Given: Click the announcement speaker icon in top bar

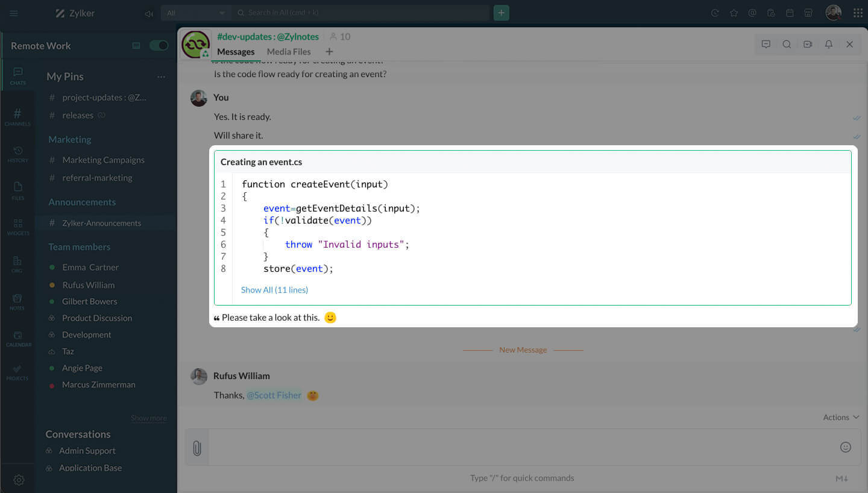Looking at the screenshot, I should [149, 13].
